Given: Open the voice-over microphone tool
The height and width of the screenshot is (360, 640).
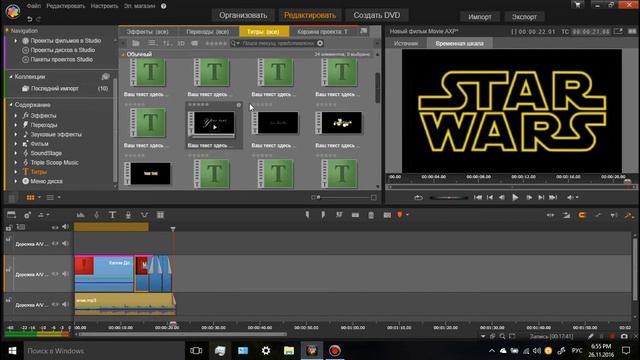Looking at the screenshot, I should (128, 215).
